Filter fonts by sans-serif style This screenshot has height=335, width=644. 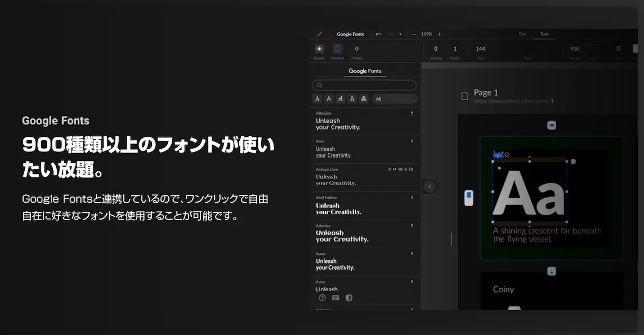click(x=329, y=99)
